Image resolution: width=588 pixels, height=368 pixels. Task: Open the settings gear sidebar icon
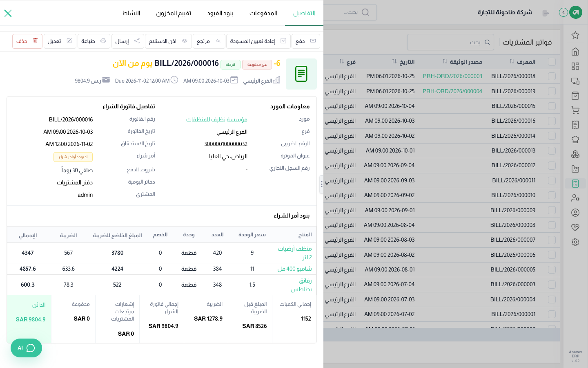(575, 242)
